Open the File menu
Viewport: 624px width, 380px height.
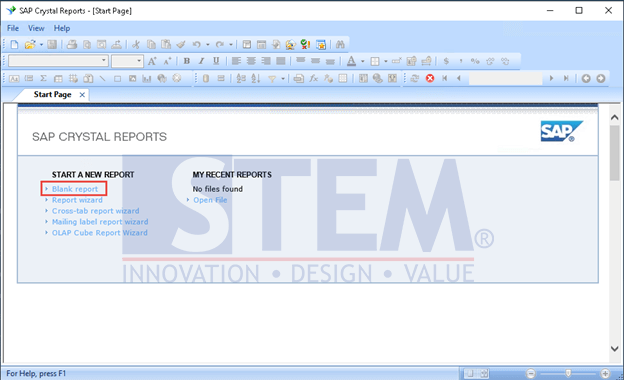(x=13, y=28)
